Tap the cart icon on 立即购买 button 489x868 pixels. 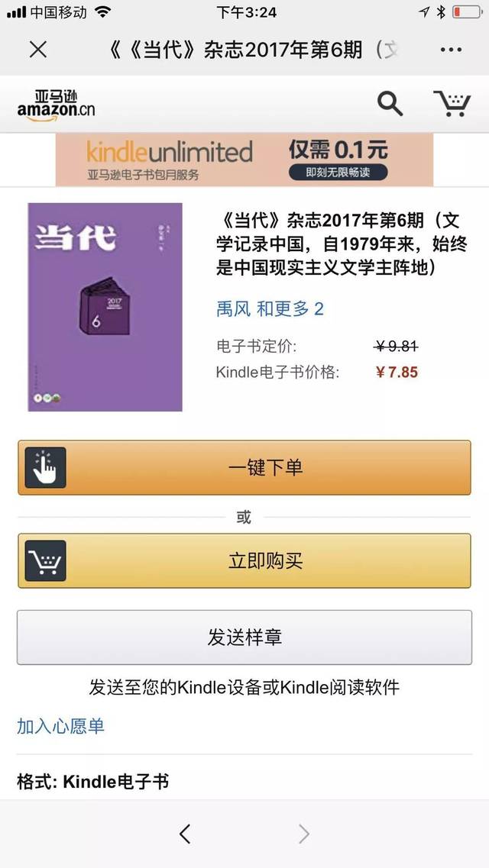coord(45,561)
